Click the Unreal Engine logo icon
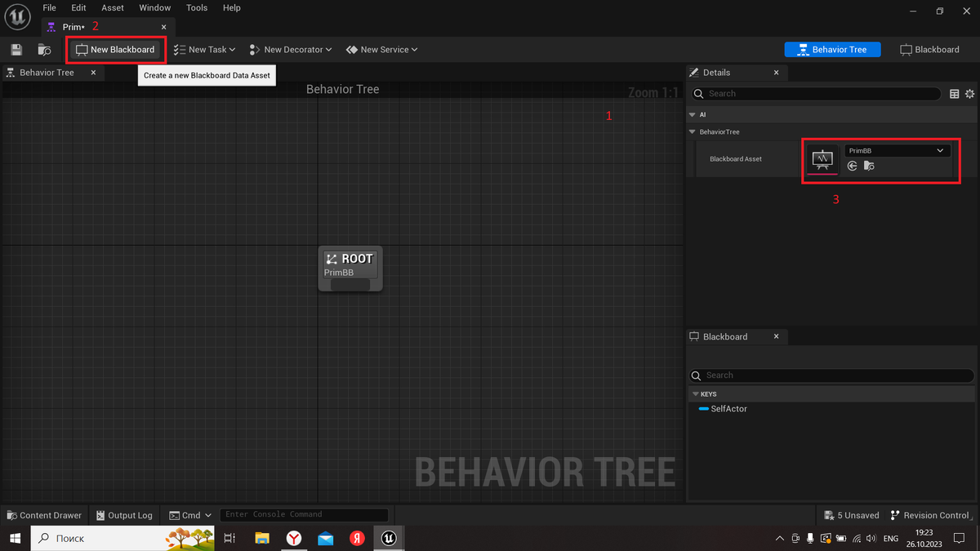The image size is (980, 551). (18, 16)
